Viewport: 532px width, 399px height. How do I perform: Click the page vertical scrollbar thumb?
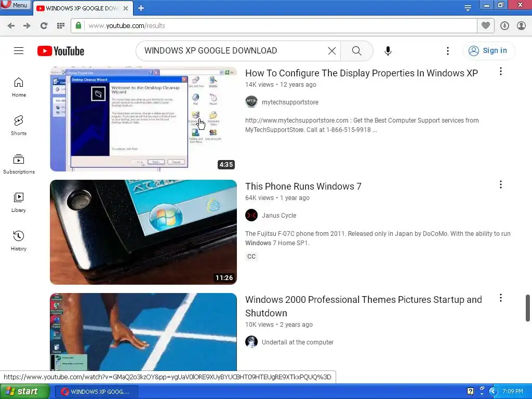pyautogui.click(x=528, y=308)
